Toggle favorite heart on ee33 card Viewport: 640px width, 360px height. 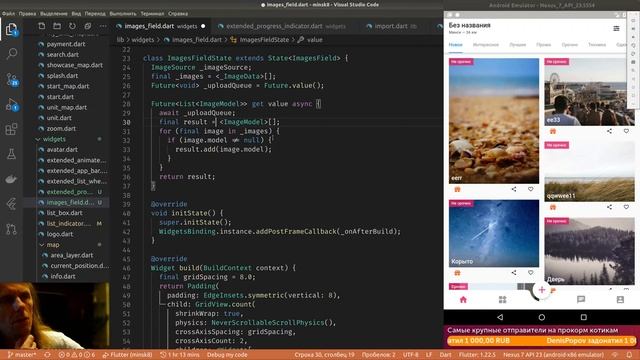pyautogui.click(x=626, y=131)
